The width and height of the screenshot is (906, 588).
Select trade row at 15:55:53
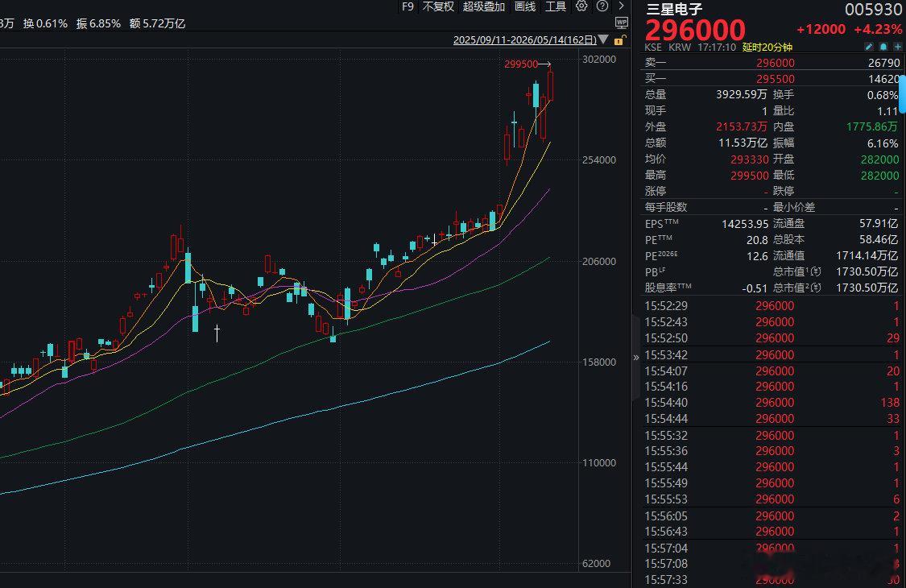(x=772, y=499)
